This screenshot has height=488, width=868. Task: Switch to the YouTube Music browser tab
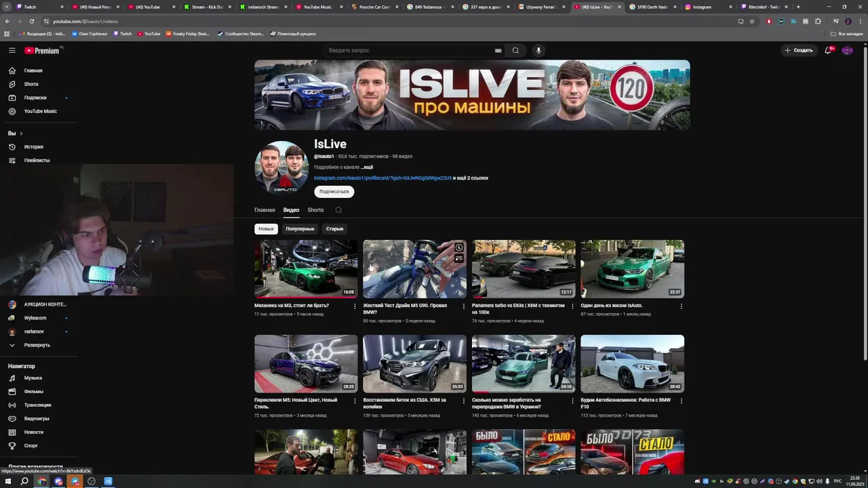tap(319, 7)
